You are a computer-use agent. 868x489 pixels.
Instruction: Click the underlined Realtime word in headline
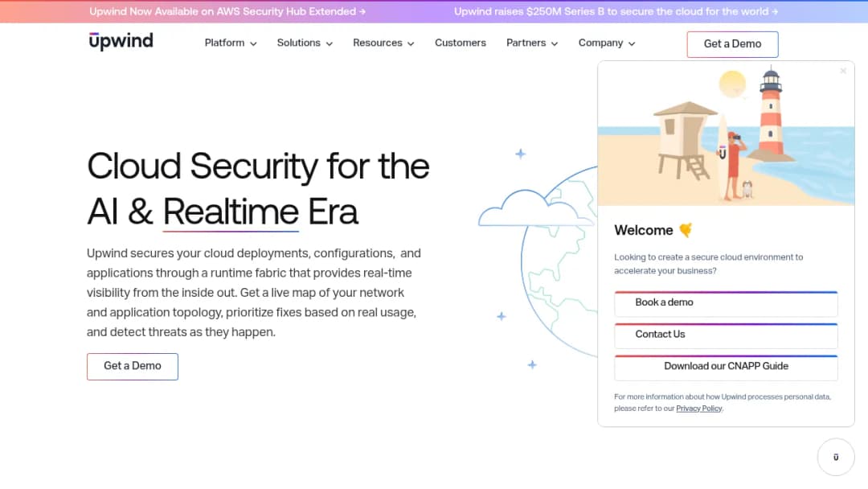231,212
